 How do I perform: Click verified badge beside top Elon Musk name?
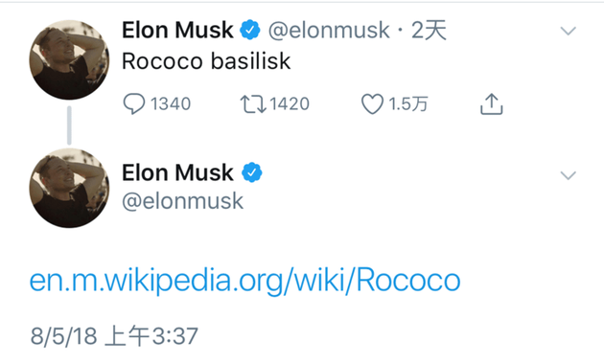pos(250,30)
